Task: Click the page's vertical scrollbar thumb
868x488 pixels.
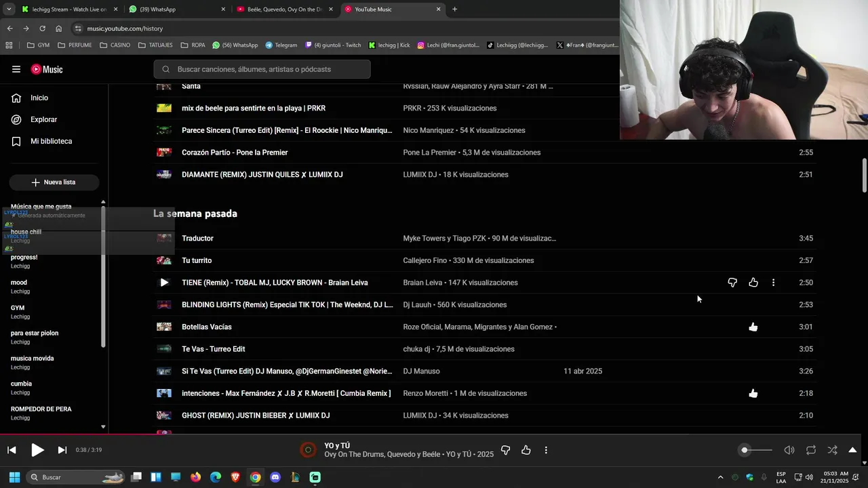Action: (864, 176)
